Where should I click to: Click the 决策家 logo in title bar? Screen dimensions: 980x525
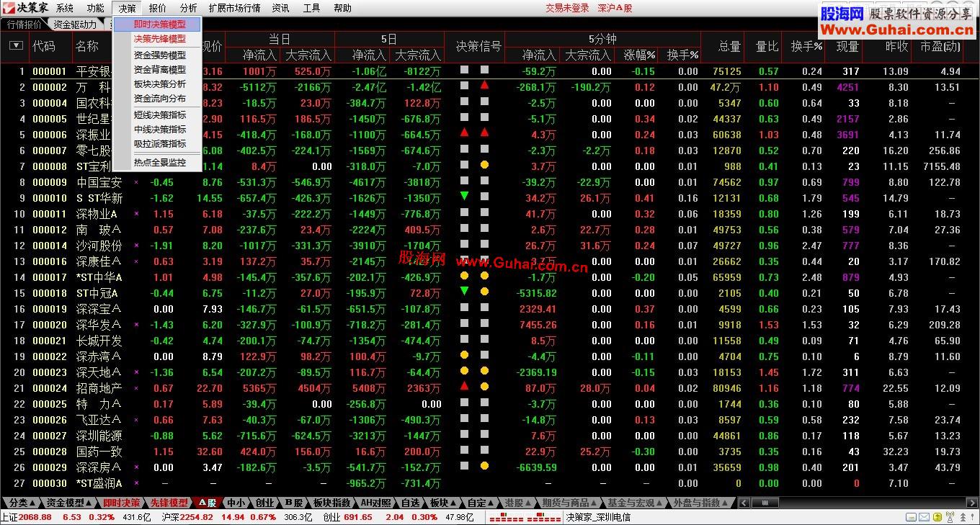[x=25, y=8]
